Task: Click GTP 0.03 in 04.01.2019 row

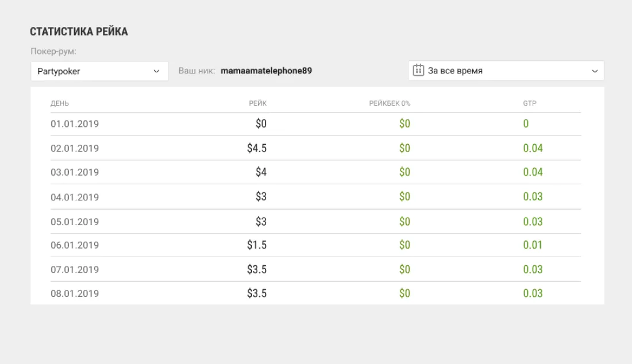Action: [533, 196]
